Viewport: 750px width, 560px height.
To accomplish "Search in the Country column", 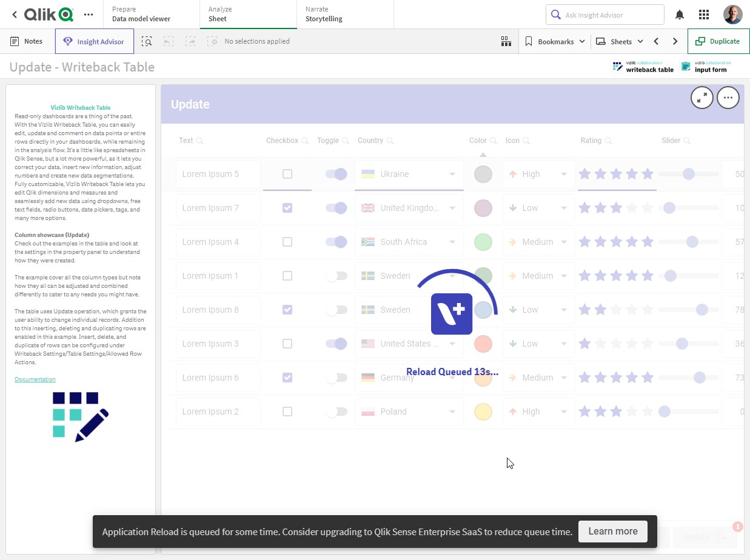I will click(x=390, y=141).
